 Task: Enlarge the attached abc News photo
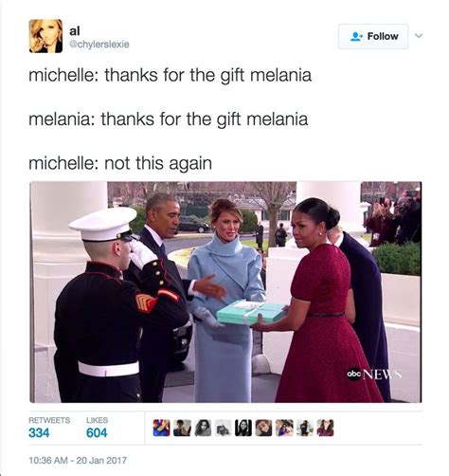click(x=225, y=292)
